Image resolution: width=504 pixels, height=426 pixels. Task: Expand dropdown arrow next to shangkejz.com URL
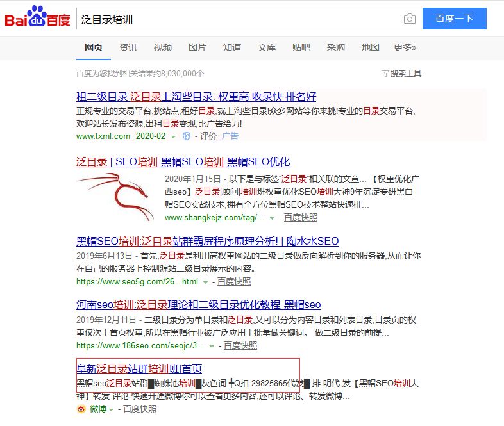pos(272,218)
